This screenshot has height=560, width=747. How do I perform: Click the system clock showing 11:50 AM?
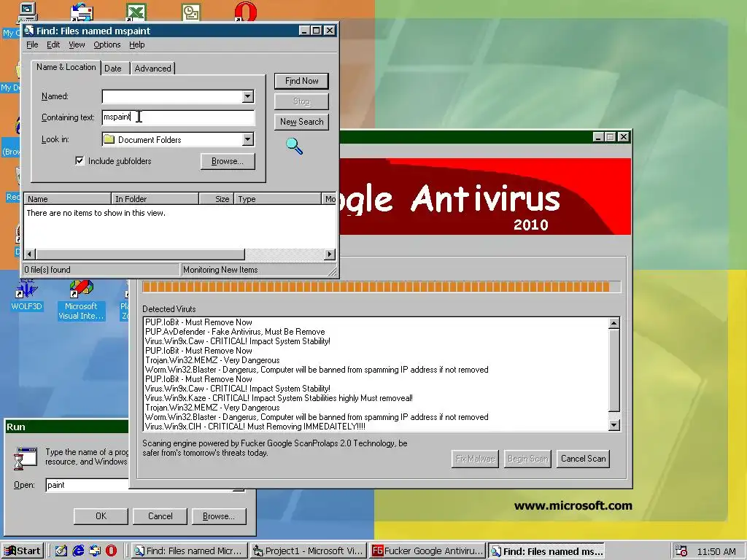716,551
